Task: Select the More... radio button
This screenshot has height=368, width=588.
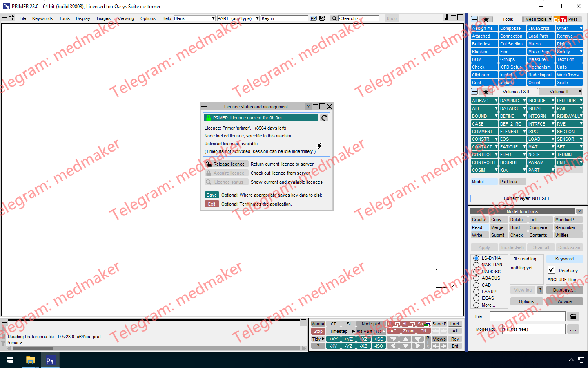Action: pyautogui.click(x=476, y=305)
